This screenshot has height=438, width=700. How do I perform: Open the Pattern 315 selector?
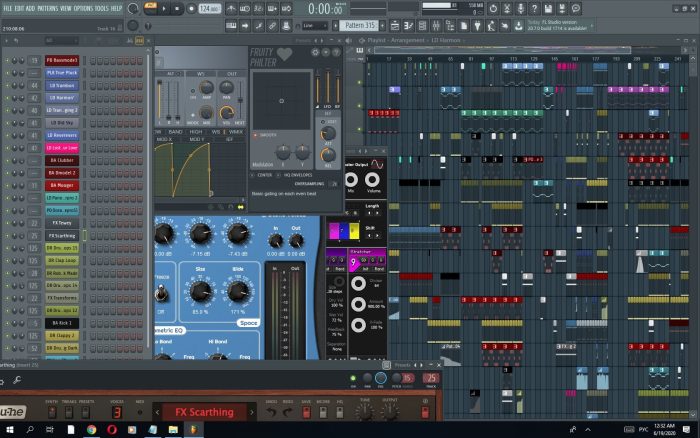[x=359, y=25]
